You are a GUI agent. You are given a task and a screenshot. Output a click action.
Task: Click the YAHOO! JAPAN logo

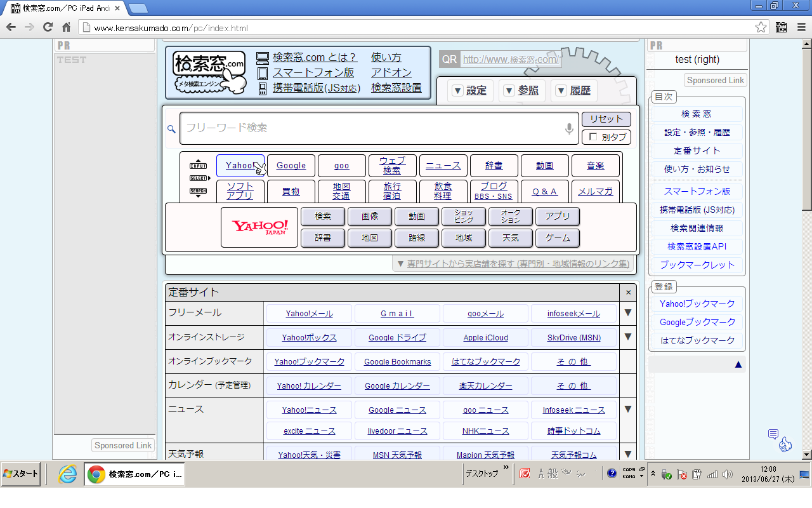pos(259,227)
